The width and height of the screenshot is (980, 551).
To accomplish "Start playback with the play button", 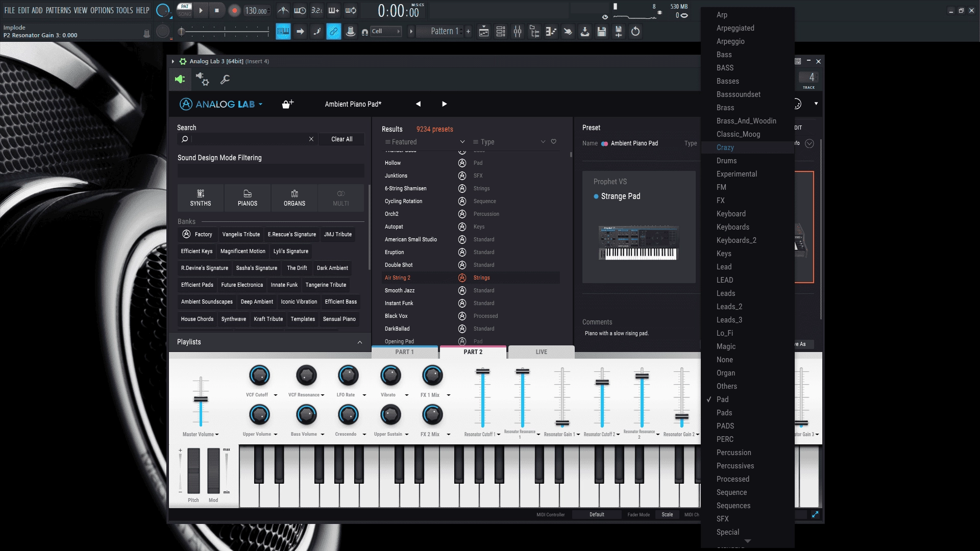I will click(x=201, y=10).
